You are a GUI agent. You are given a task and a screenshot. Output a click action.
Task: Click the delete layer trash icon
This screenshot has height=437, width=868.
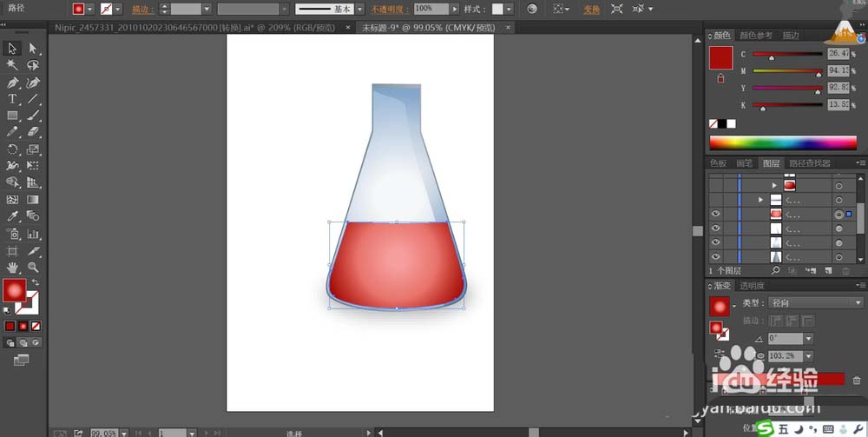click(x=845, y=271)
